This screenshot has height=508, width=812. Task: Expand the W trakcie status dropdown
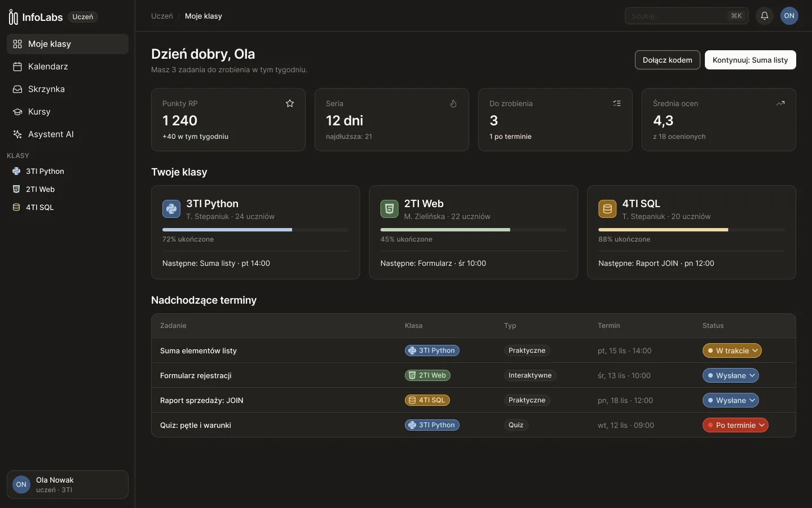click(x=732, y=351)
